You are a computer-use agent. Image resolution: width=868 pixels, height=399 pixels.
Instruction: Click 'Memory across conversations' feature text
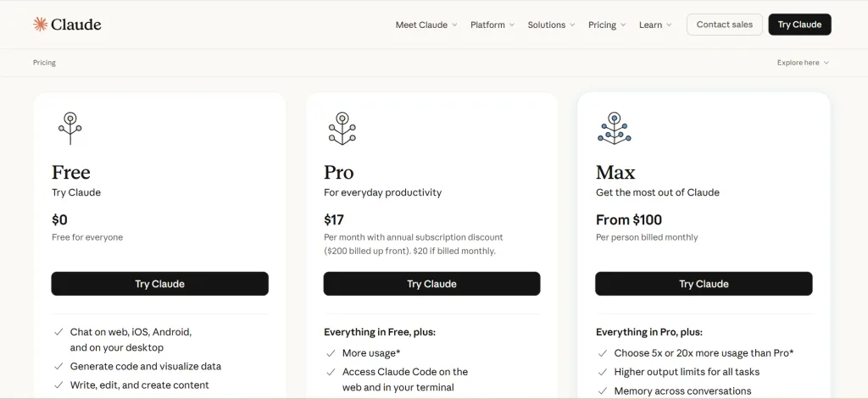(682, 391)
